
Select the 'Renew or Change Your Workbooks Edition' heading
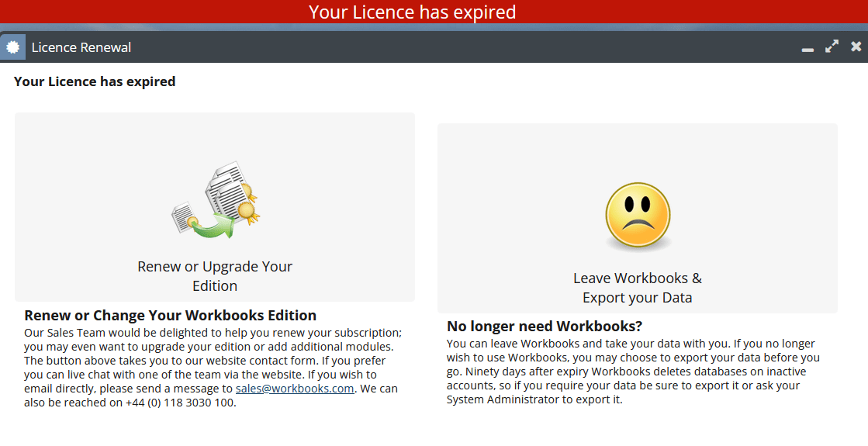(x=171, y=316)
